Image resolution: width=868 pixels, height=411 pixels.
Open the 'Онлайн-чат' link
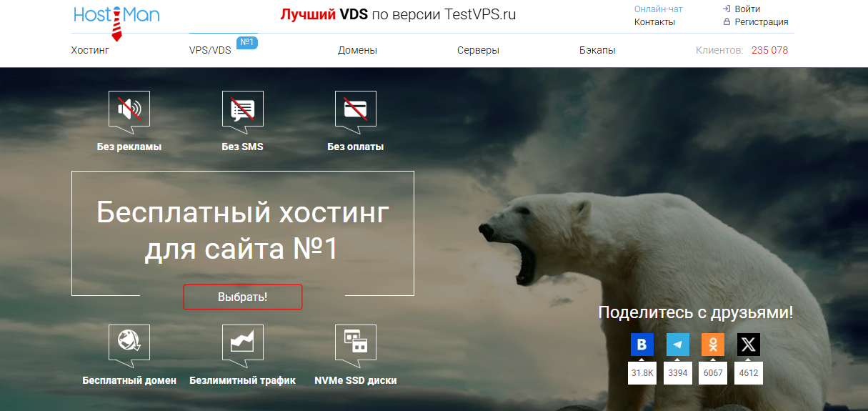click(x=658, y=9)
